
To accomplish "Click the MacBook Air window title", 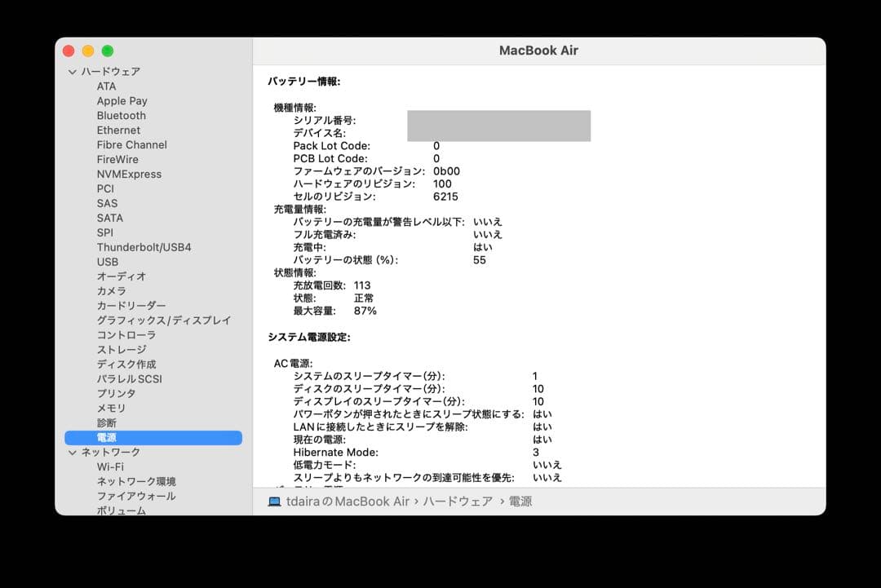I will pos(539,51).
